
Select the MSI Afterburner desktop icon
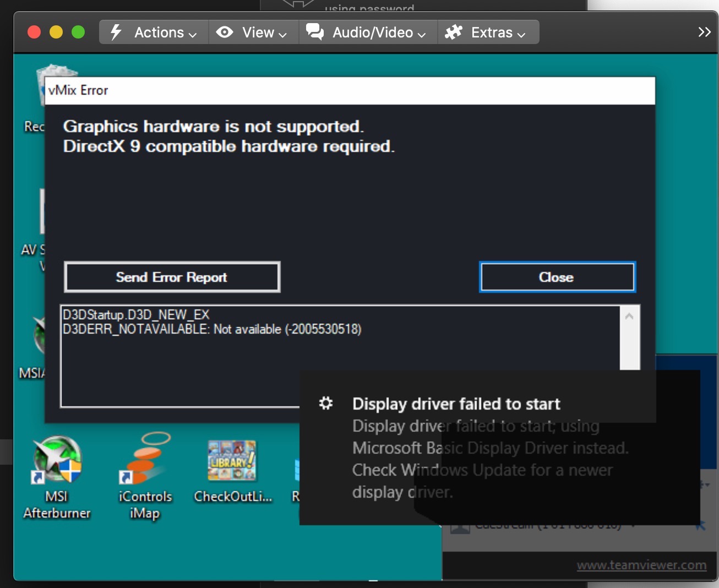pyautogui.click(x=57, y=477)
